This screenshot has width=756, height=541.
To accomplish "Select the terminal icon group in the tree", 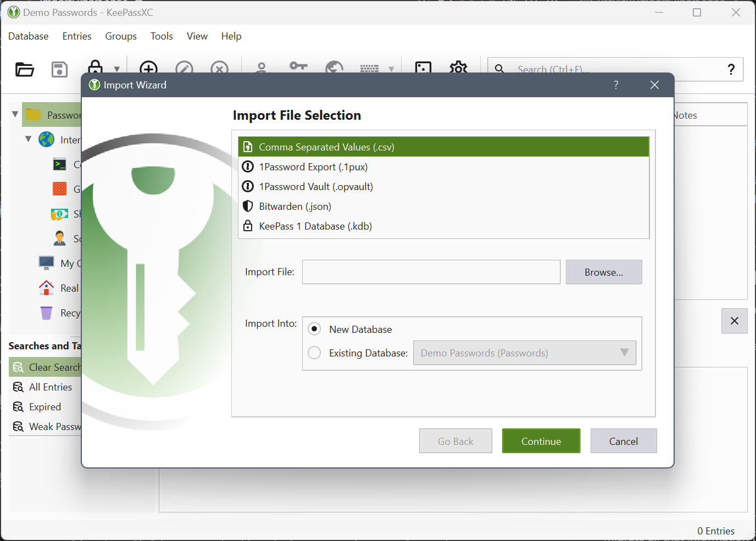I will (x=59, y=164).
